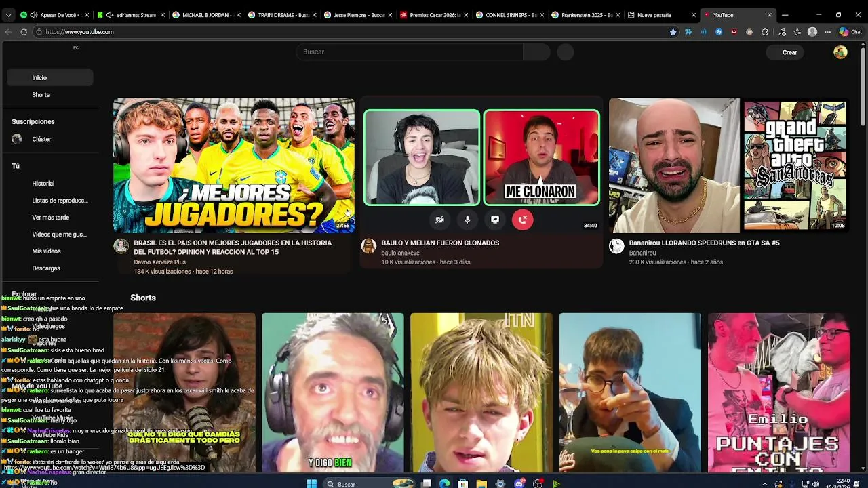Viewport: 868px width, 488px height.
Task: Open the browser profile avatar
Action: pos(812,32)
